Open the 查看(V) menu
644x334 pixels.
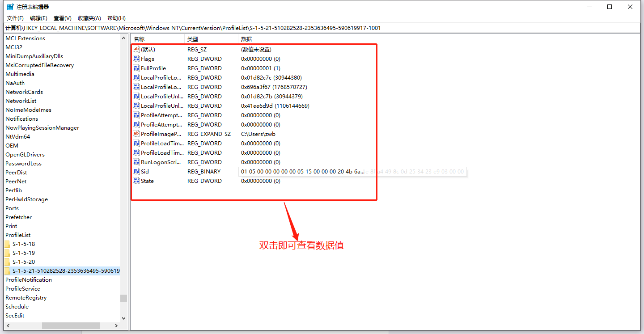click(62, 18)
